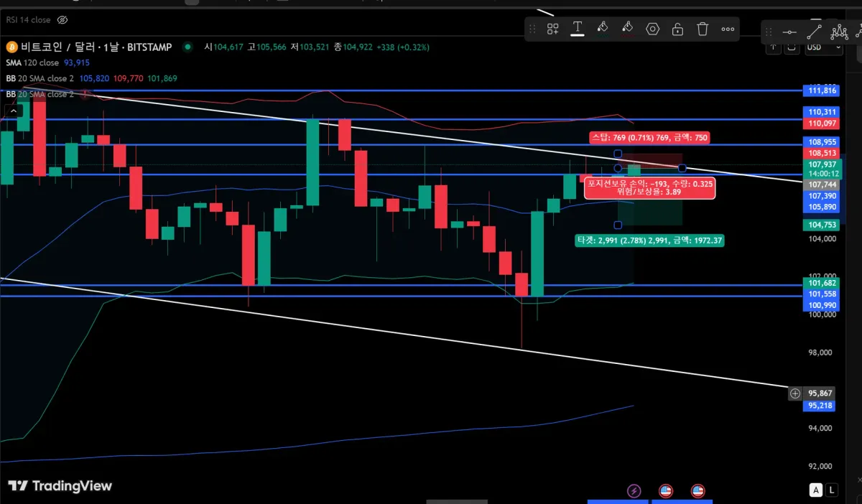Select the head and shoulders pattern tool

(839, 32)
